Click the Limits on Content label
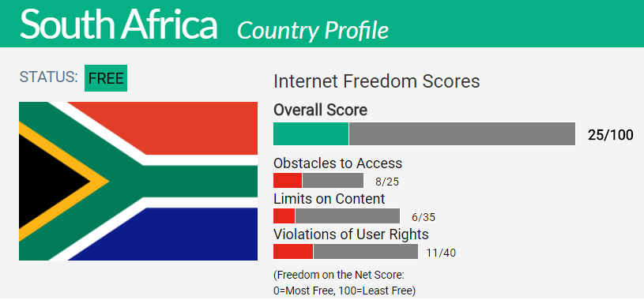Image resolution: width=644 pixels, height=300 pixels. pos(330,199)
